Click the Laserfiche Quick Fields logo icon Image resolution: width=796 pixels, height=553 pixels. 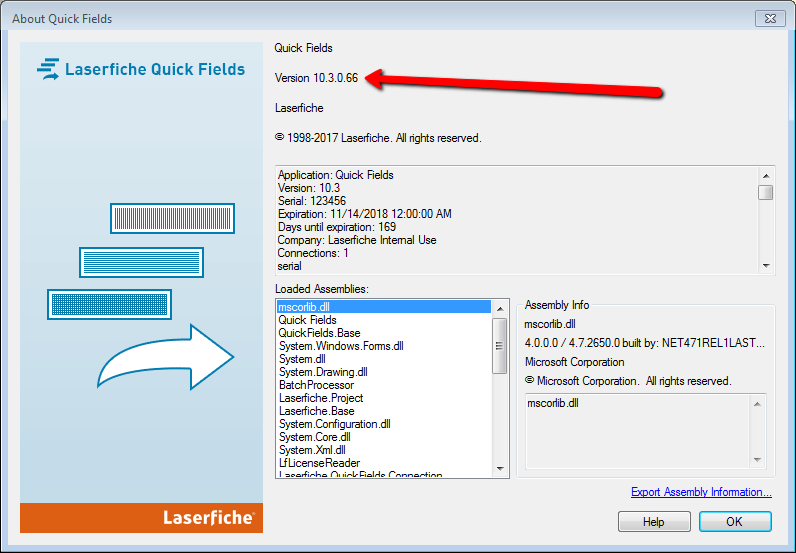point(48,69)
